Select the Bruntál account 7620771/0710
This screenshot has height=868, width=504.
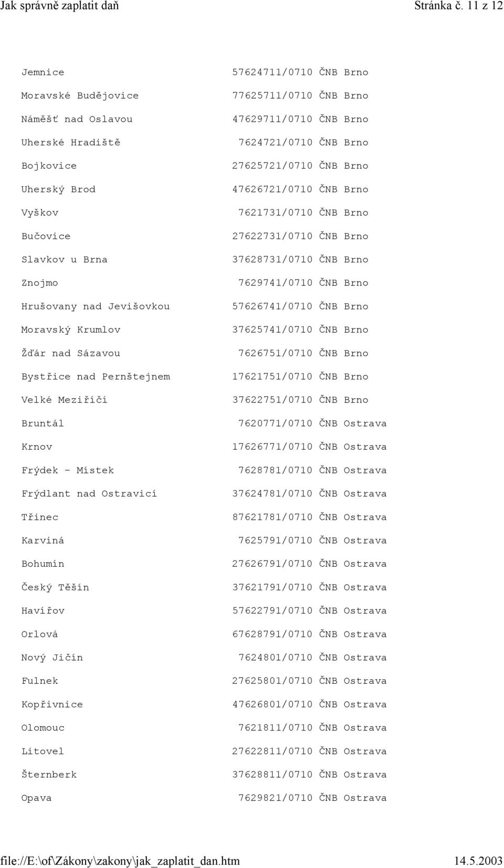276,424
